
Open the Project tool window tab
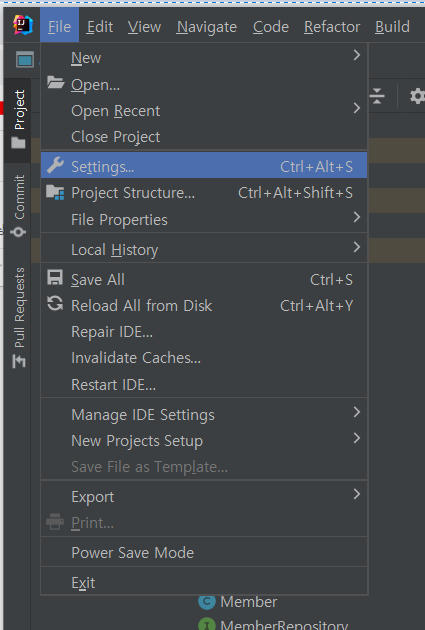[x=18, y=119]
